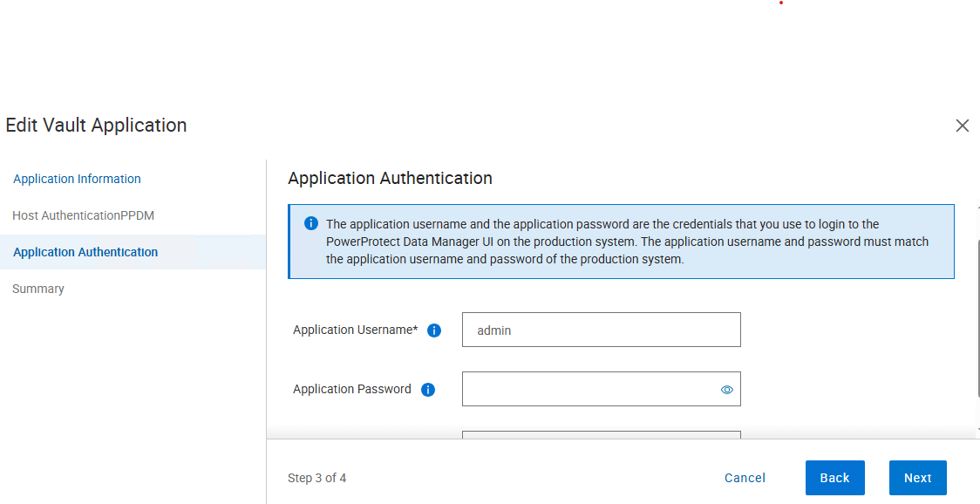Close the Edit Vault Application dialog

[x=963, y=126]
